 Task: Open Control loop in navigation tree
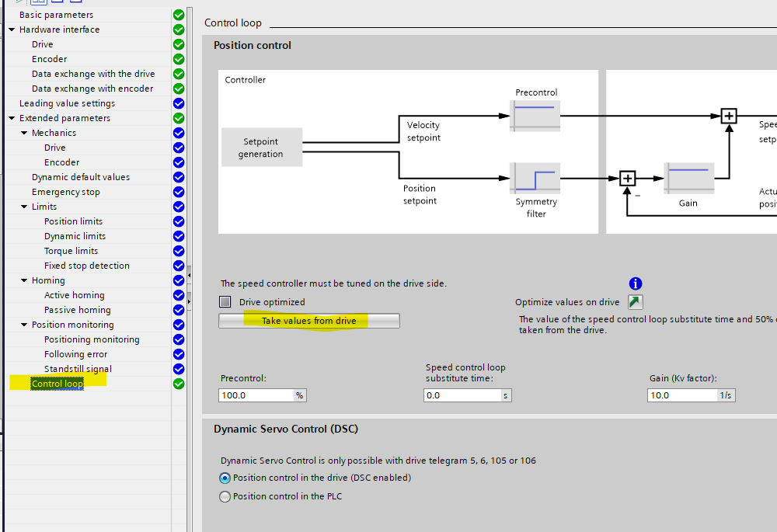click(x=57, y=384)
